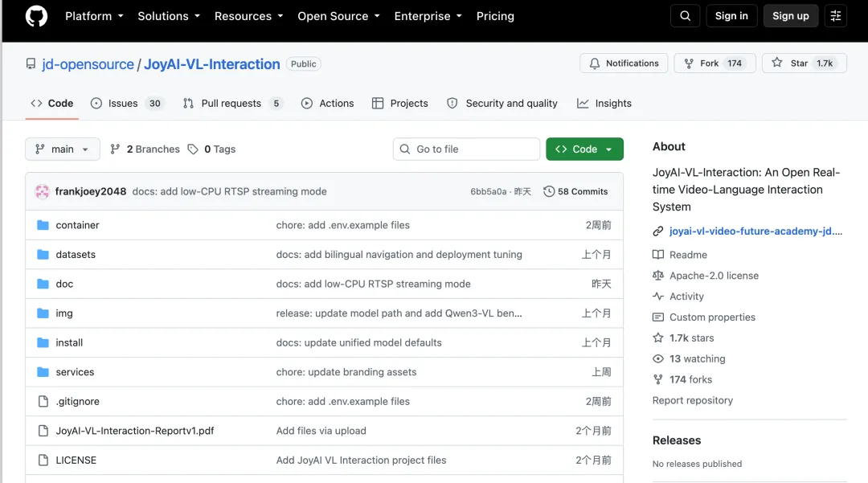The width and height of the screenshot is (868, 483).
Task: Open the JoyAI-VL-Interaction-Reportv1.pdf file name
Action: pos(135,431)
